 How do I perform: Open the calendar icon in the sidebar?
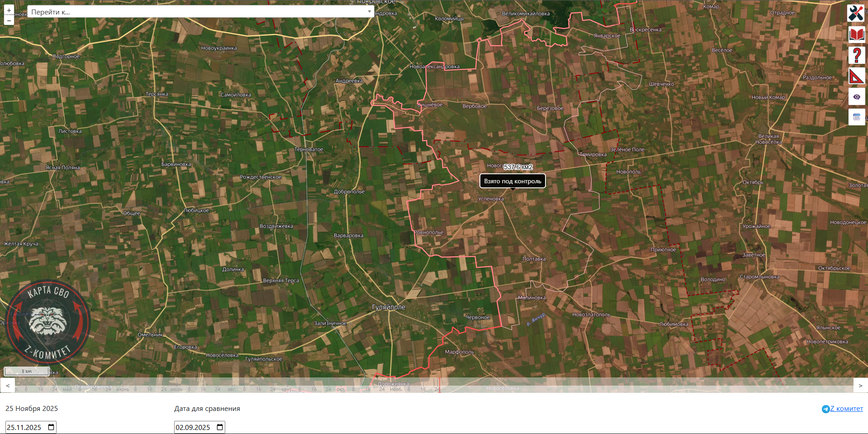tap(856, 117)
